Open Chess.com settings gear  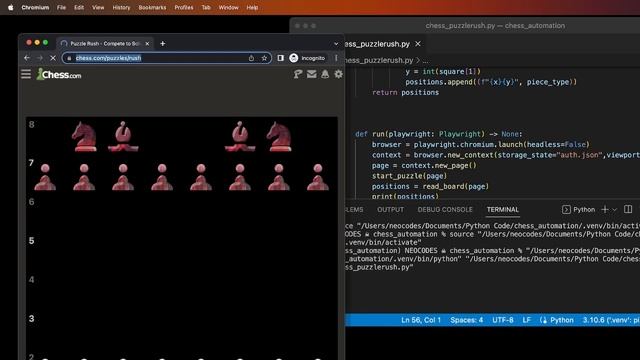coord(338,74)
